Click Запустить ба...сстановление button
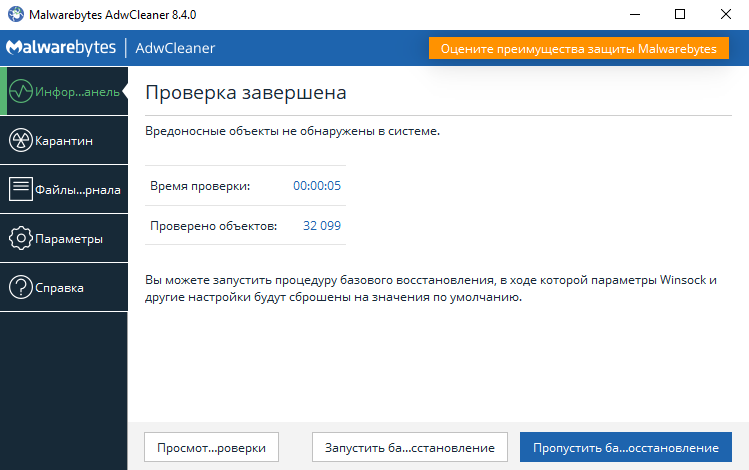Screen dimensions: 749x470 tap(410, 448)
